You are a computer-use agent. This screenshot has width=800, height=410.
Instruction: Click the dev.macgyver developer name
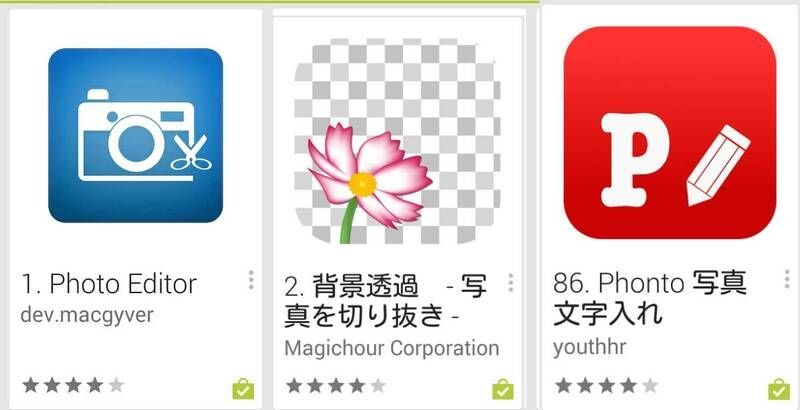[x=87, y=315]
